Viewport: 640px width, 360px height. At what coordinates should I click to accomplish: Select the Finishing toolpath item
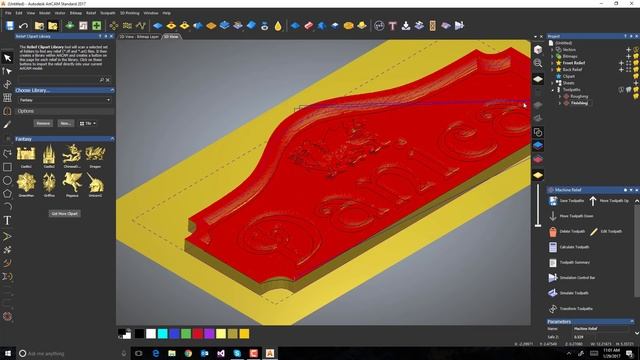[579, 103]
